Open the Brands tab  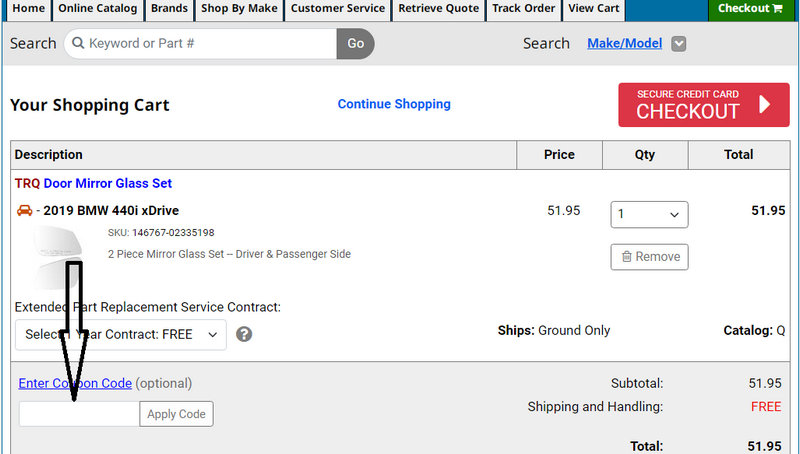tap(169, 9)
